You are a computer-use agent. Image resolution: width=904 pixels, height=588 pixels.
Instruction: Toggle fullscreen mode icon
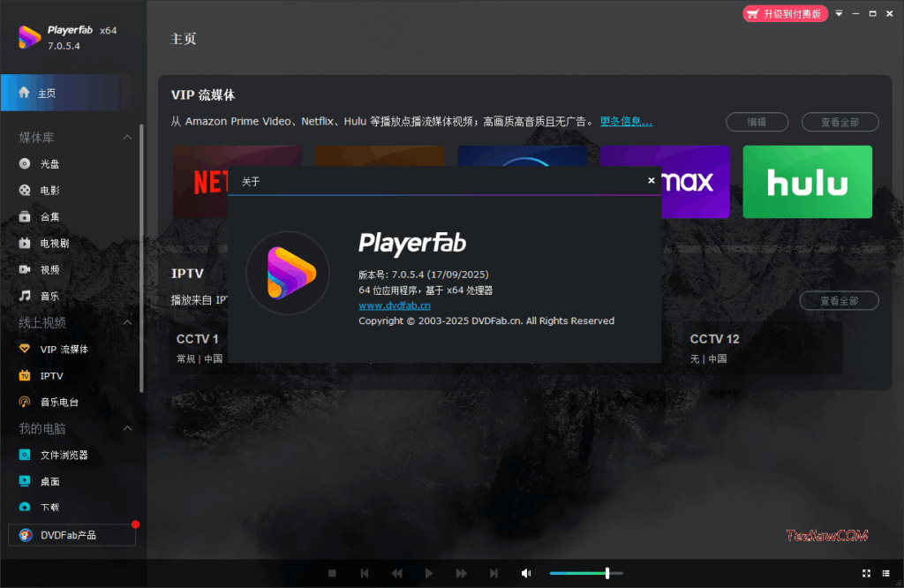[866, 573]
